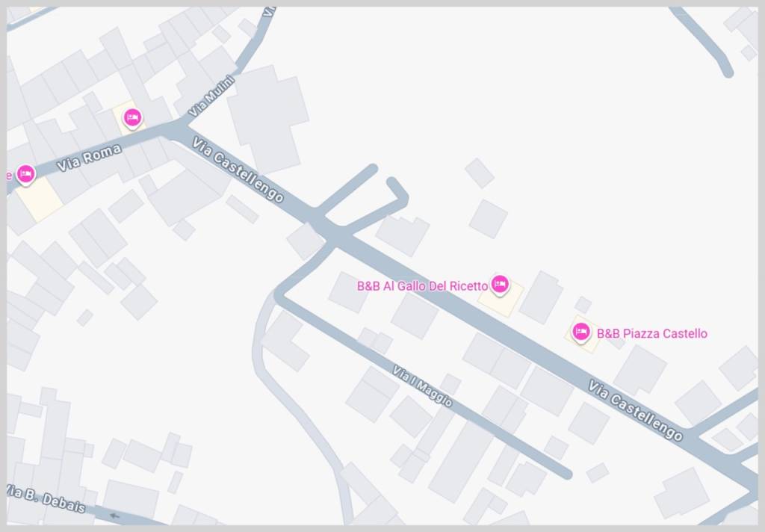Open the B&B Al Gallo Del Ricetto label
This screenshot has width=765, height=532.
pos(423,286)
